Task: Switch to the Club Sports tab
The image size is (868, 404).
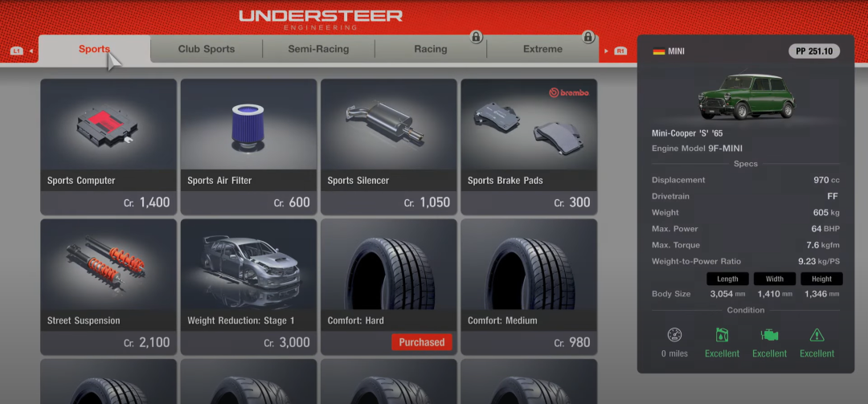Action: (207, 49)
